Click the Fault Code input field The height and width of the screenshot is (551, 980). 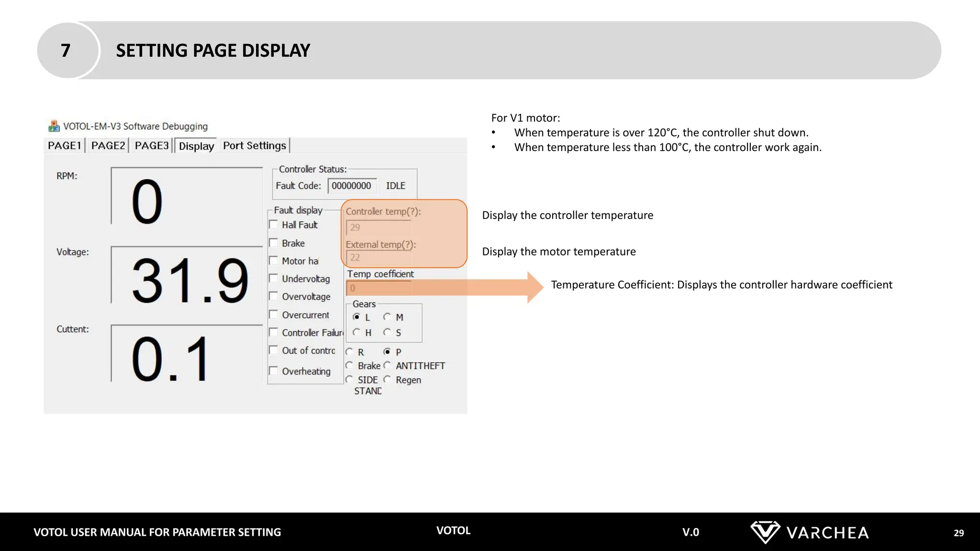pos(352,186)
